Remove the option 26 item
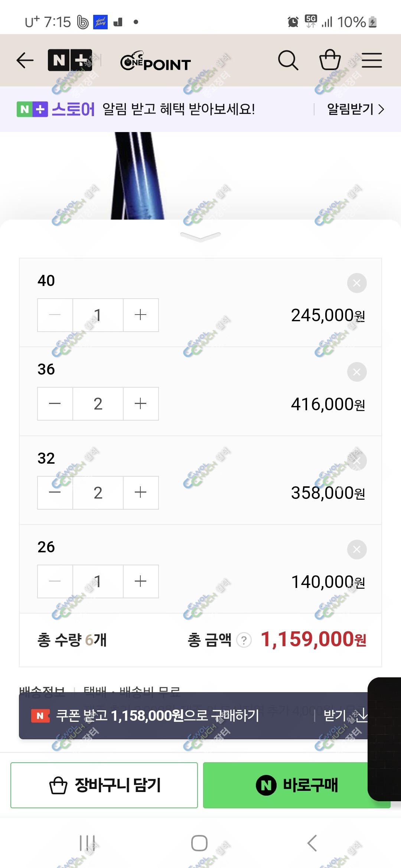The height and width of the screenshot is (868, 401). [x=357, y=549]
